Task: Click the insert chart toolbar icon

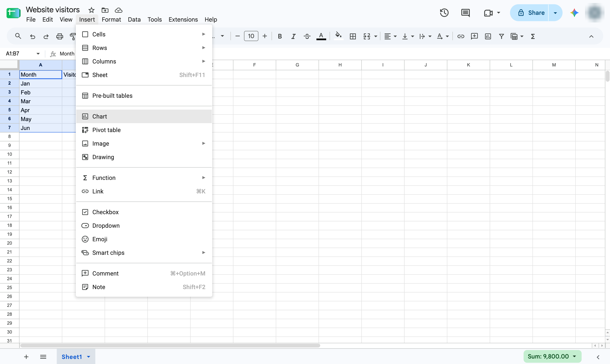Action: tap(488, 36)
